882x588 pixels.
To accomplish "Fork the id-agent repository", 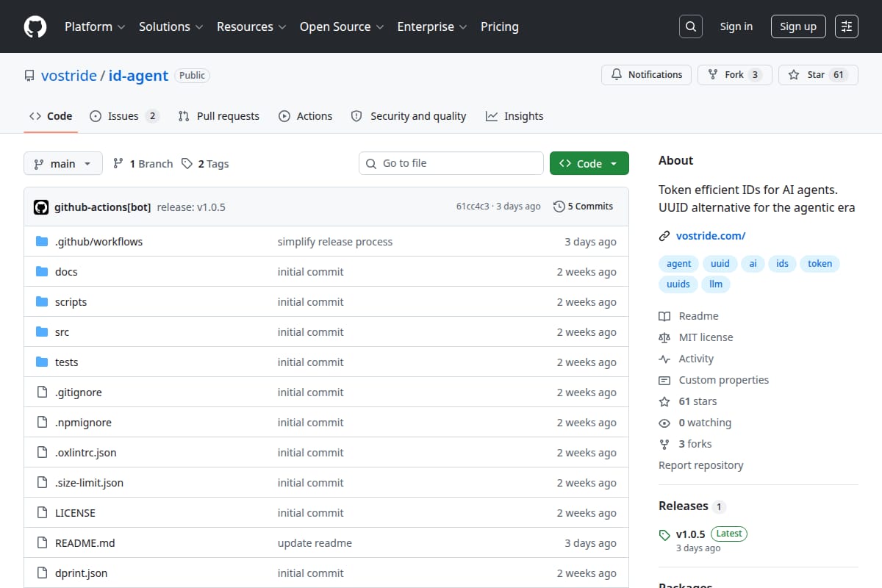I will (735, 75).
